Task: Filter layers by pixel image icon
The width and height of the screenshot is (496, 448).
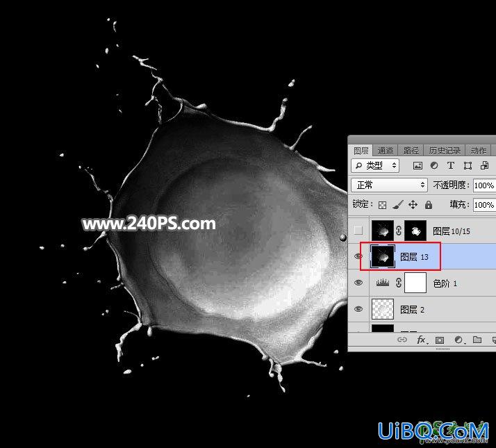Action: click(x=418, y=165)
